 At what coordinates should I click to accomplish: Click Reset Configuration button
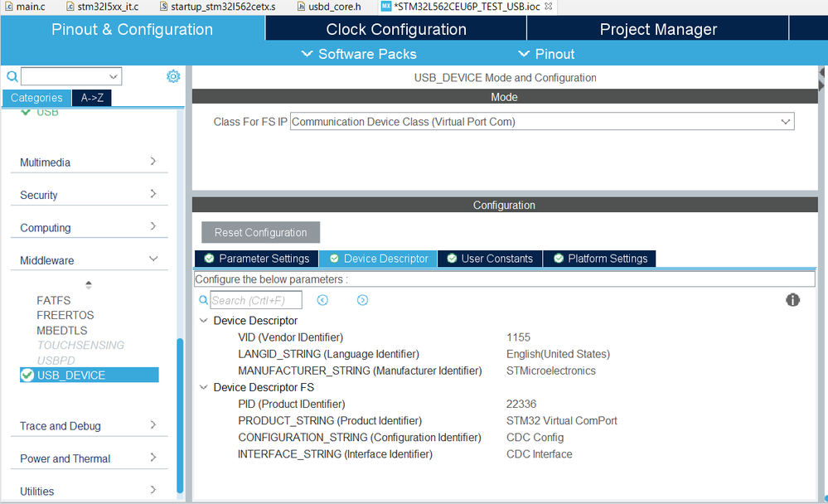point(261,232)
